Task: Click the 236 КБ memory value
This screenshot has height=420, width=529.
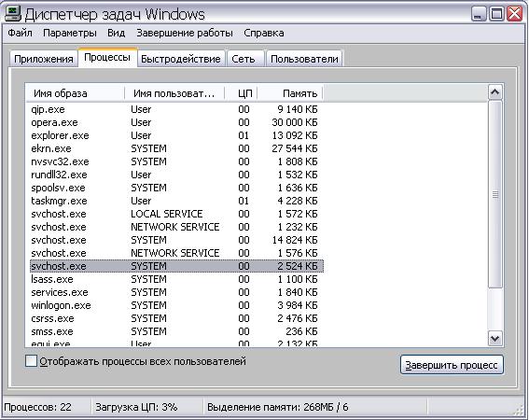Action: point(301,331)
